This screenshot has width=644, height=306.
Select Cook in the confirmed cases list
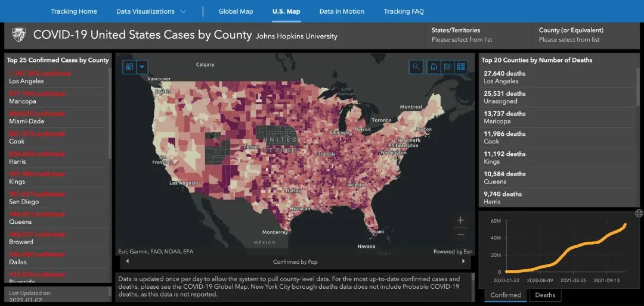point(56,138)
